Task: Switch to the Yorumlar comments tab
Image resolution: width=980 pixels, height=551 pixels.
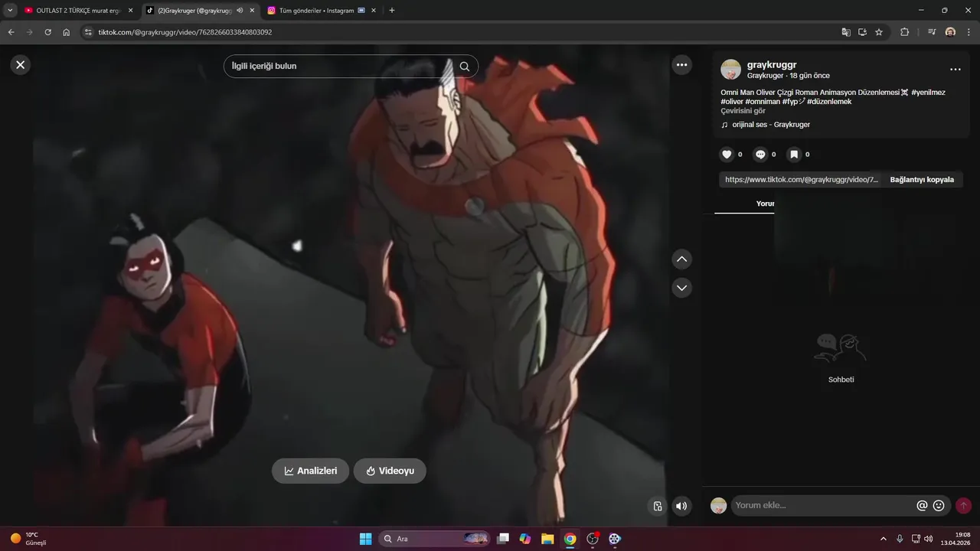Action: pyautogui.click(x=765, y=204)
